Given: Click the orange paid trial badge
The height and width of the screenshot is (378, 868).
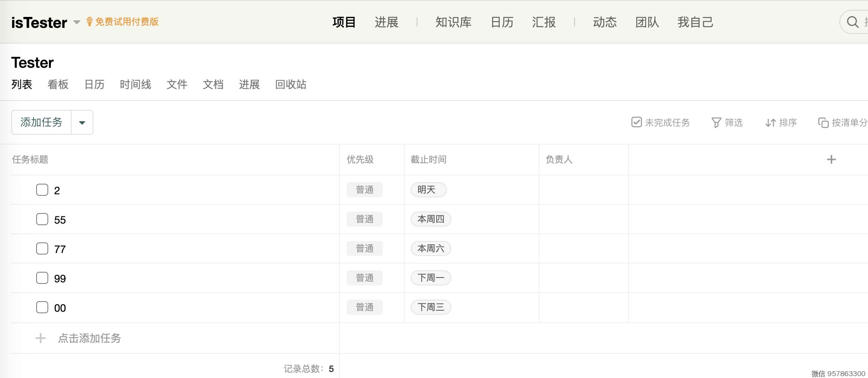Looking at the screenshot, I should coord(122,22).
